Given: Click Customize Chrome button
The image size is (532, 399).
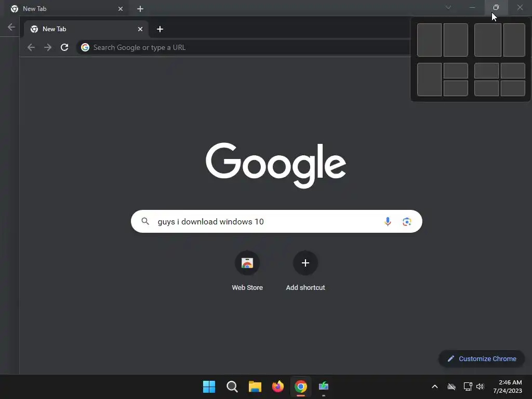Looking at the screenshot, I should (x=482, y=358).
